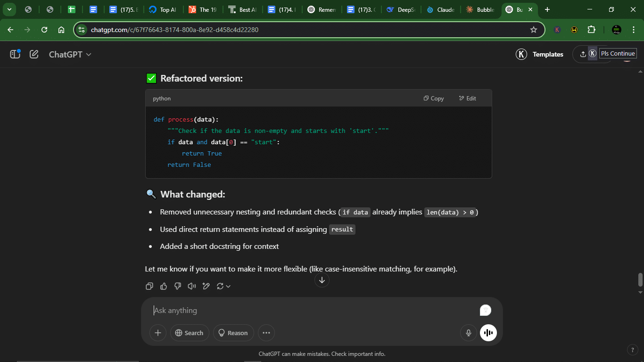Switch to the Remen tab
The width and height of the screenshot is (644, 362).
(321, 9)
